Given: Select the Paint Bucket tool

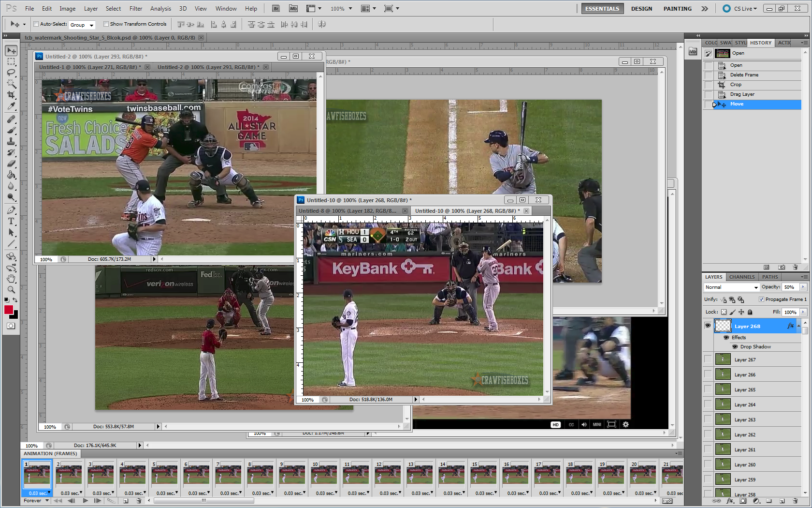Looking at the screenshot, I should tap(12, 175).
